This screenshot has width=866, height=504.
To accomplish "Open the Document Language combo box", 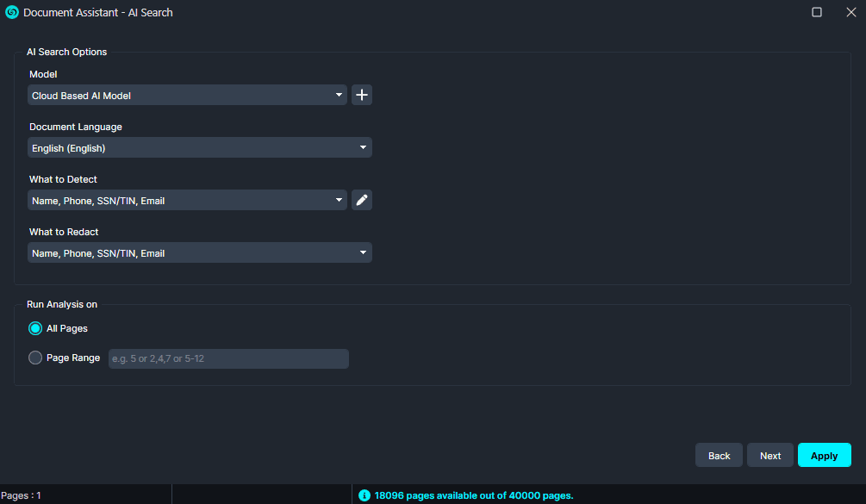I will coord(199,147).
